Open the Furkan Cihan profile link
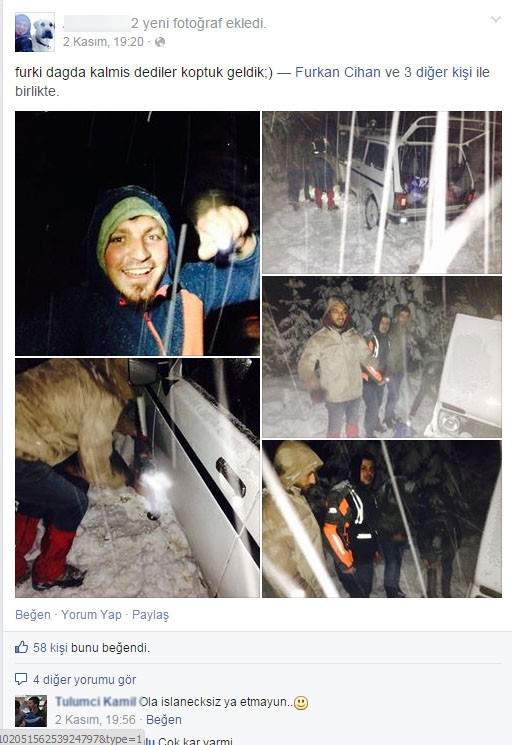The width and height of the screenshot is (512, 745). pyautogui.click(x=338, y=72)
